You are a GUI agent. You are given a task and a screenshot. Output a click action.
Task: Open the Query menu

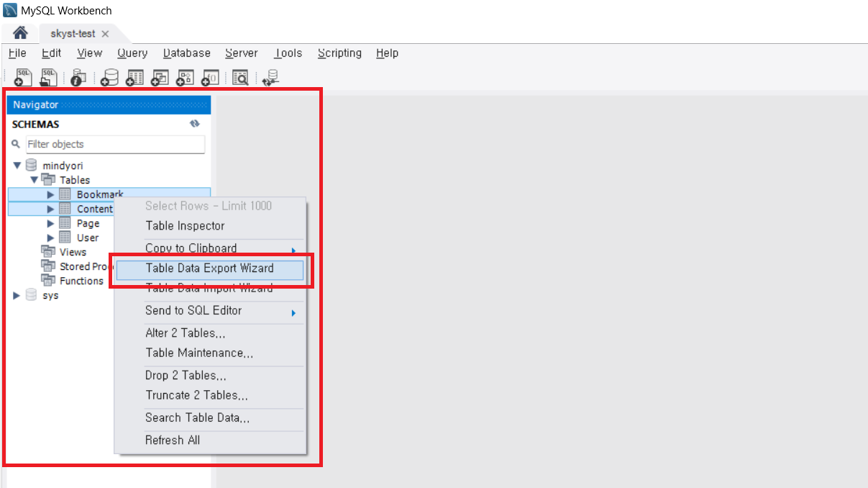pos(132,53)
